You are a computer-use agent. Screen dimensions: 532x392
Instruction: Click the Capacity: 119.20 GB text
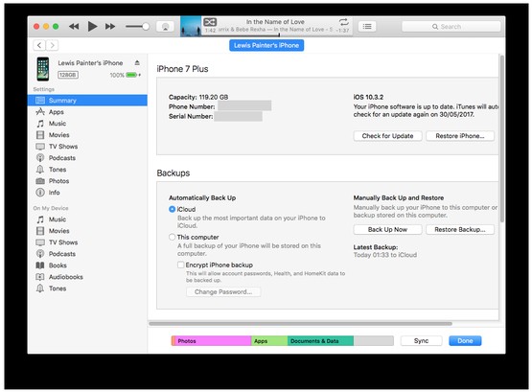tap(198, 97)
